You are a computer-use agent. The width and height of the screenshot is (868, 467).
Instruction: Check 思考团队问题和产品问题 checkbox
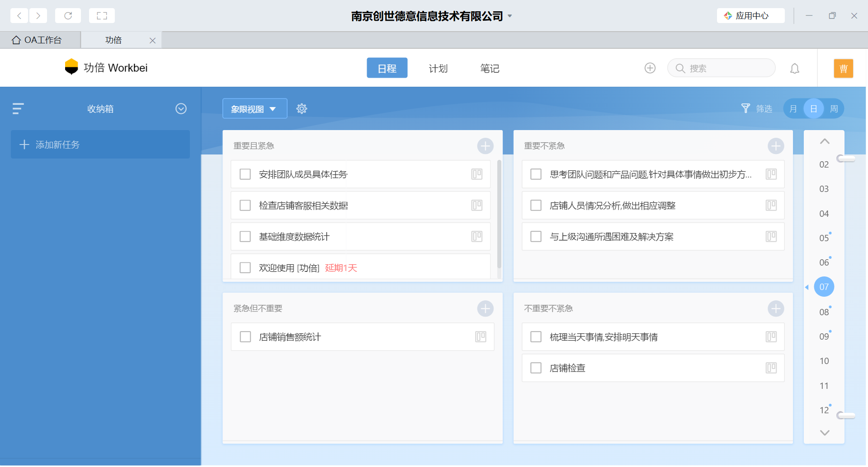[x=536, y=174]
